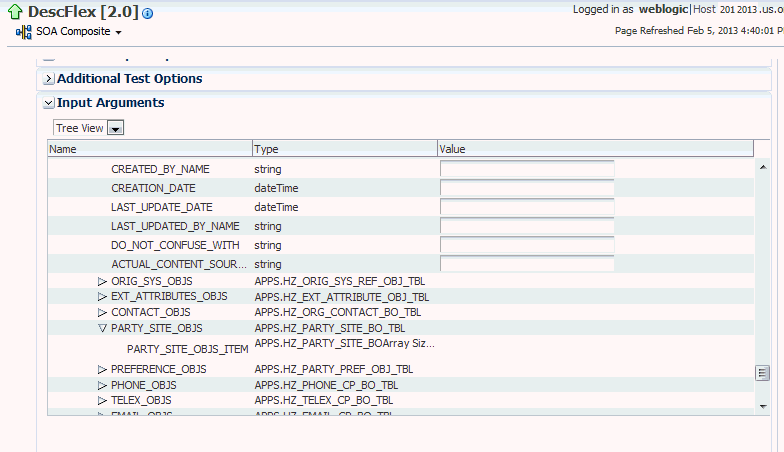The height and width of the screenshot is (452, 784).
Task: Open the SOA Composite dropdown menu
Action: tap(118, 32)
